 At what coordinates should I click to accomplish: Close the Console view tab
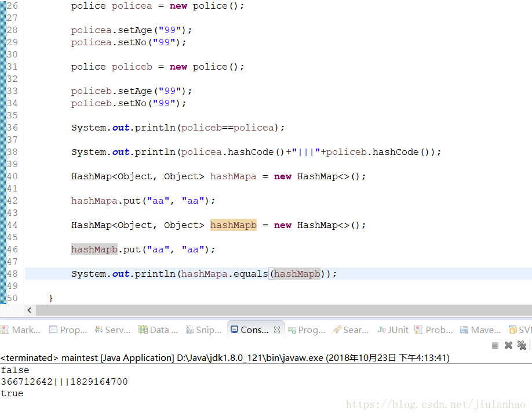(277, 330)
